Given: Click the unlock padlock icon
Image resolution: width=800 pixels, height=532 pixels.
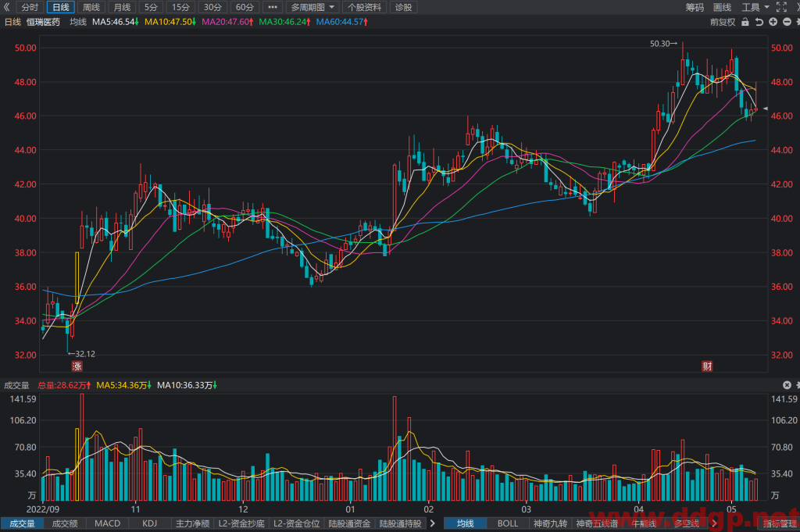Looking at the screenshot, I should coord(745,22).
